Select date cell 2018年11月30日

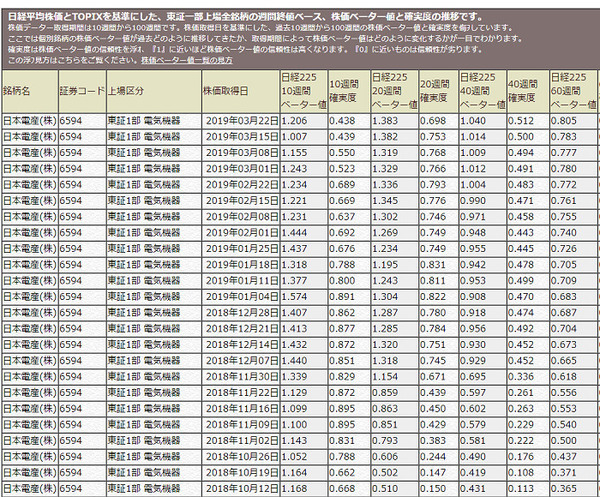(x=241, y=377)
